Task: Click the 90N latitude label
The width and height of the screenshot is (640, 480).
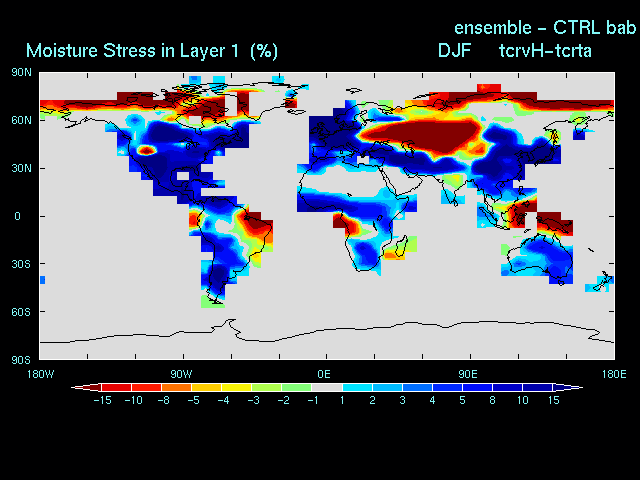Action: (21, 73)
